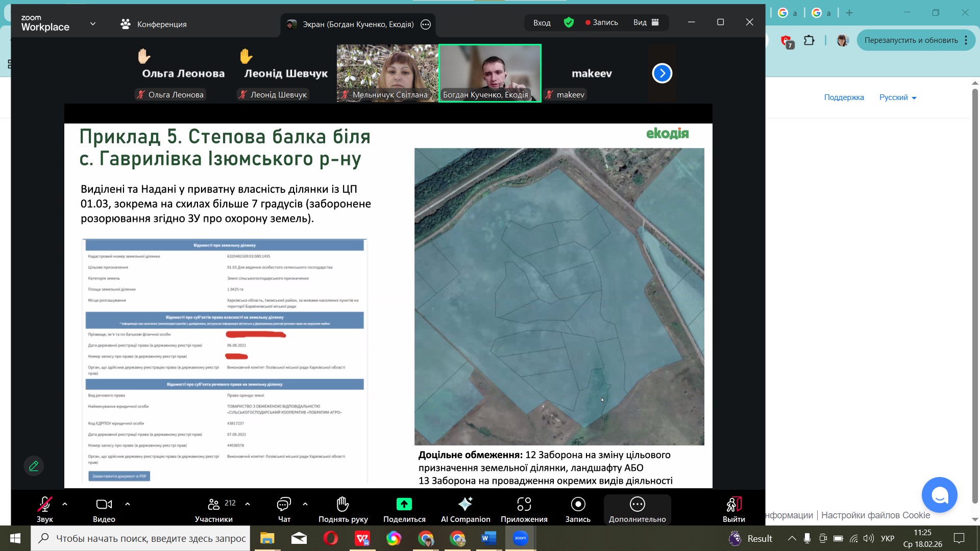Show next participants with blue arrow
The height and width of the screenshot is (551, 980).
click(662, 73)
